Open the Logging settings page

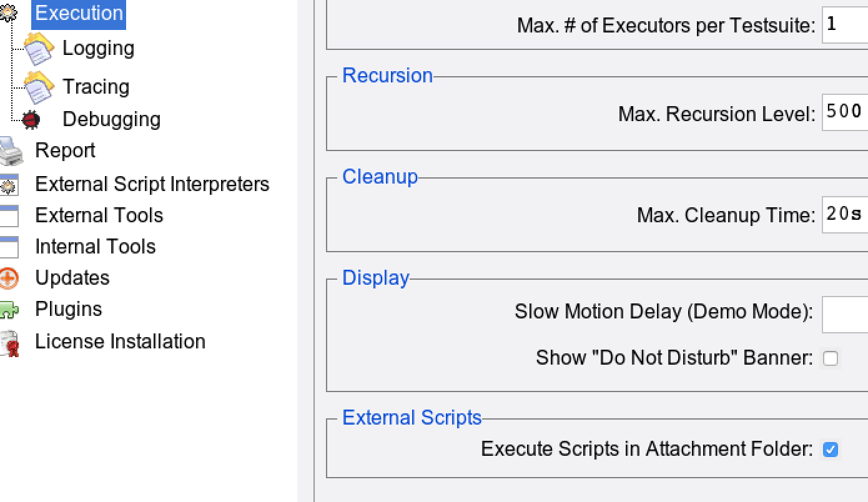tap(98, 49)
